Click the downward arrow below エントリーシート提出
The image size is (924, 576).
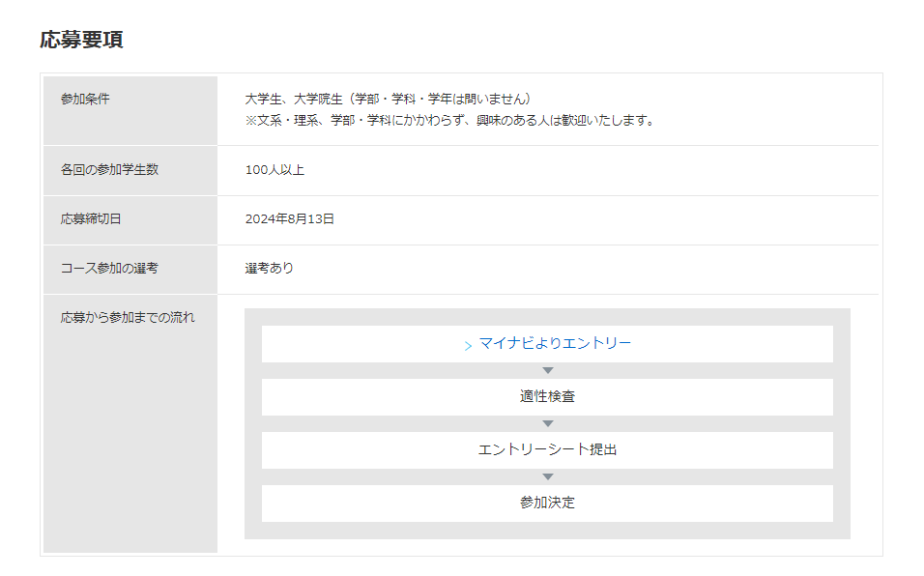click(x=548, y=475)
